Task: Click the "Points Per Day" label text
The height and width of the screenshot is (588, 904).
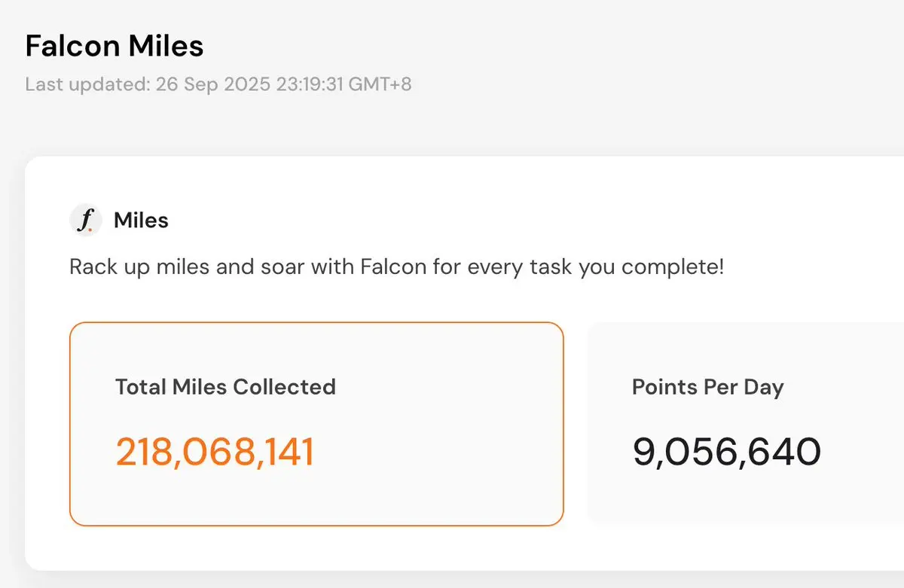Action: pos(708,387)
